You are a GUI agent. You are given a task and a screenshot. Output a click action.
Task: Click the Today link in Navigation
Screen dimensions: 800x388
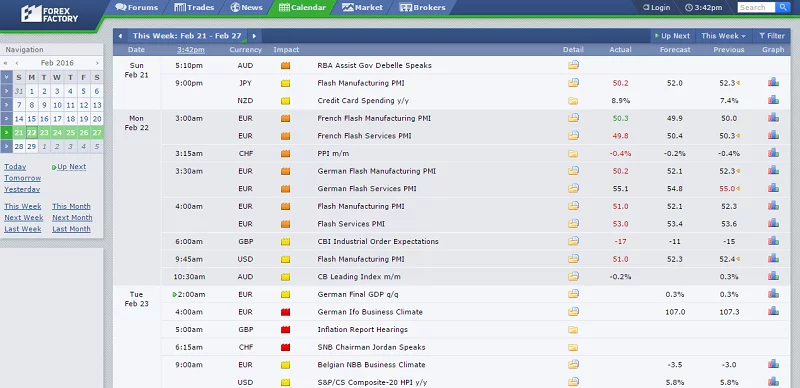[15, 167]
